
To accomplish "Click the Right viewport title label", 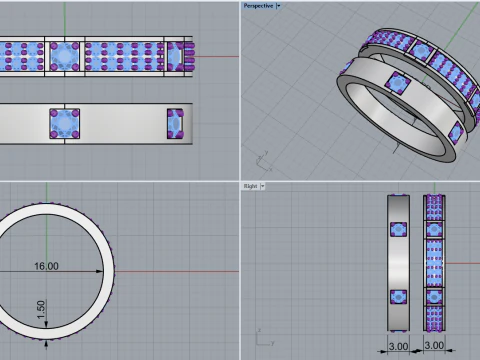I will 250,186.
